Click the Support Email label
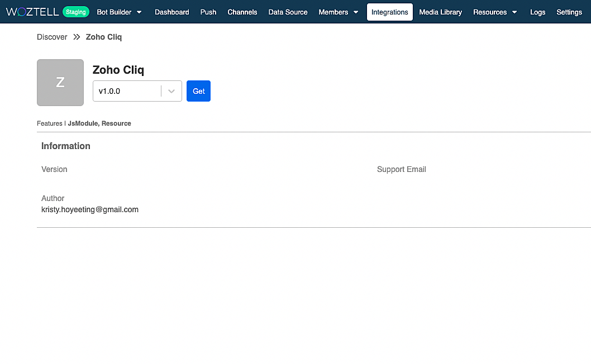Viewport: 591px width, 364px height. pos(402,169)
